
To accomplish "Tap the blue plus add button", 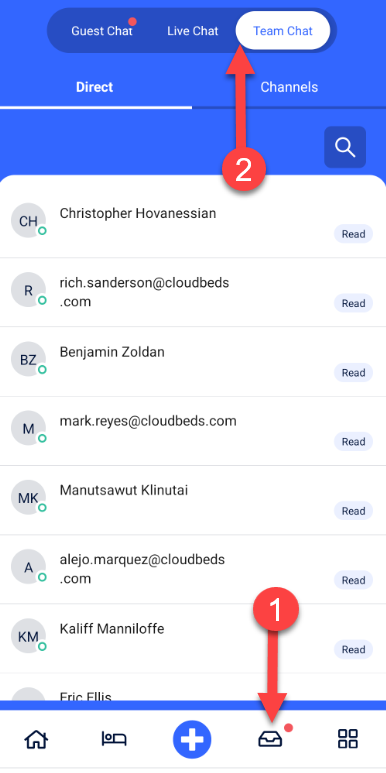I will click(192, 740).
